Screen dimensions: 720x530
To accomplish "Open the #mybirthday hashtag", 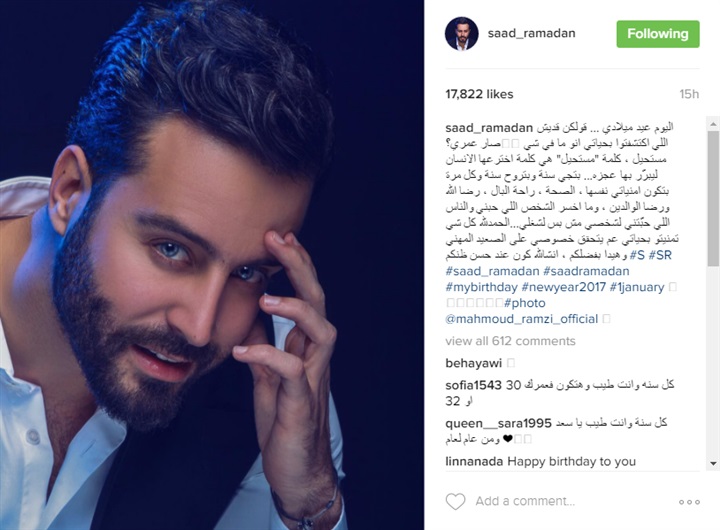I will (x=481, y=287).
